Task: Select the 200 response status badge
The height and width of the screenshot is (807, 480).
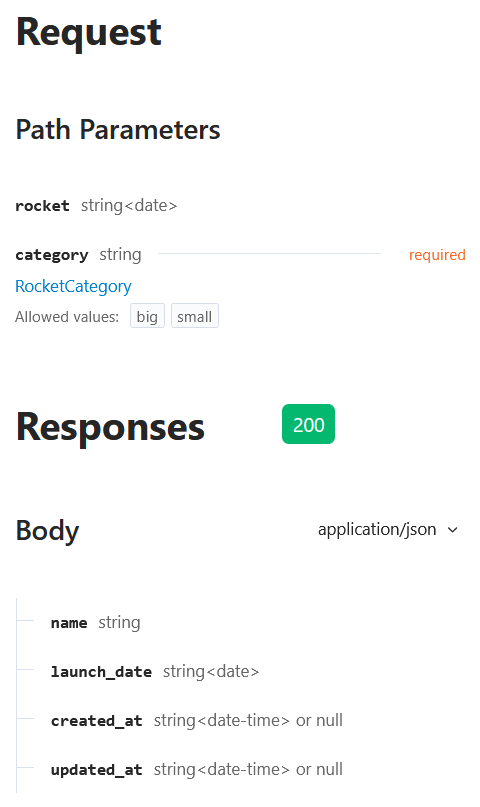Action: (308, 424)
